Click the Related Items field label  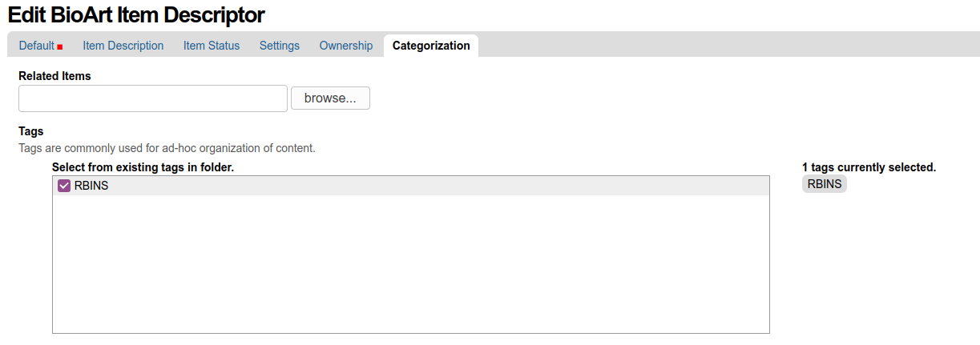click(54, 76)
